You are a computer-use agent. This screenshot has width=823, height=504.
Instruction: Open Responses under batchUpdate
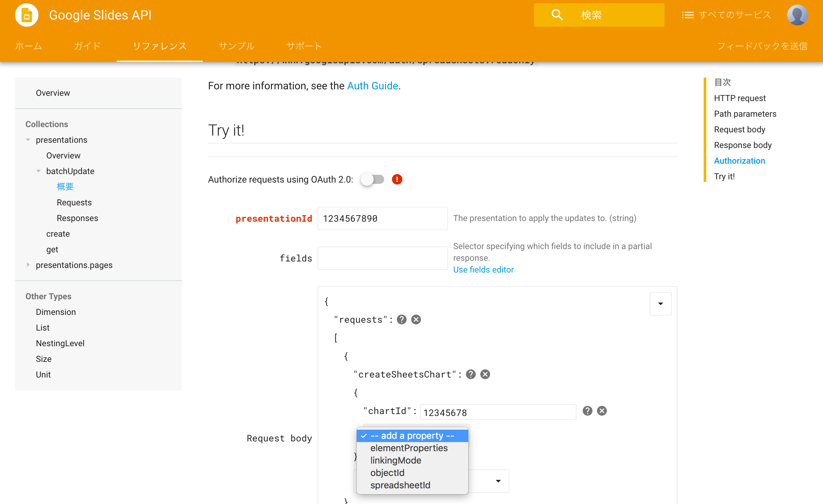click(x=78, y=218)
